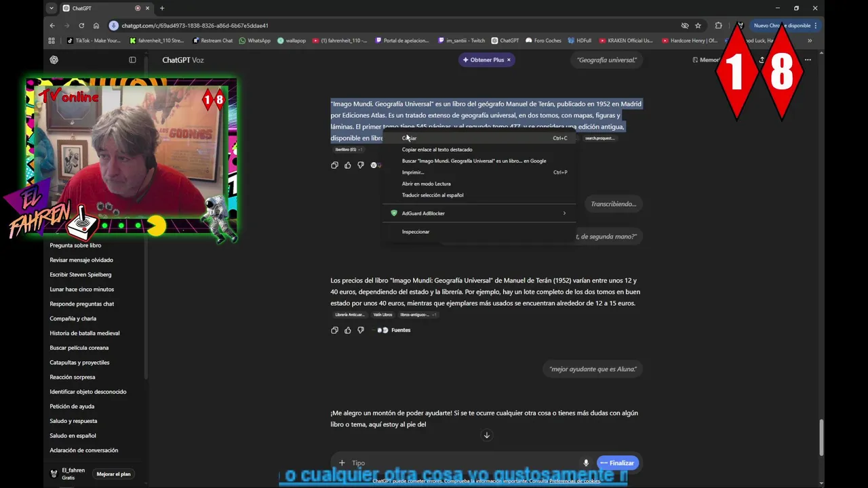Go back with browser back arrow
868x488 pixels.
click(52, 26)
